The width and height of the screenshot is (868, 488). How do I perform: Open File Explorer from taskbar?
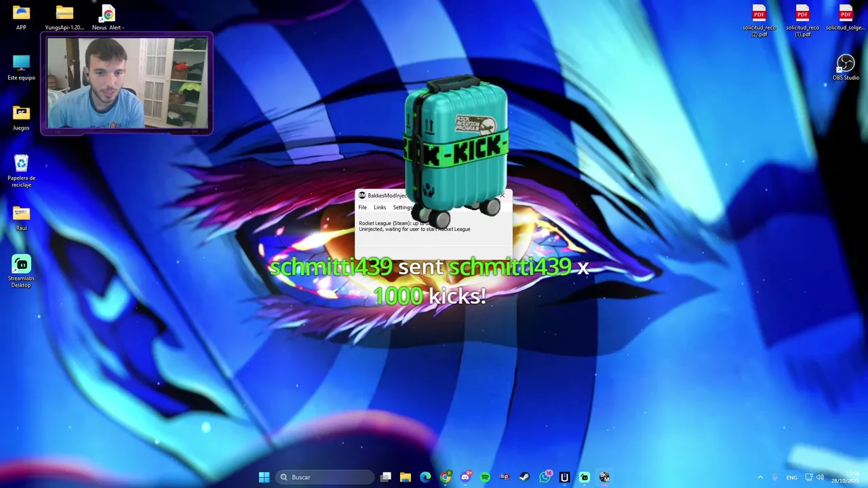(406, 477)
